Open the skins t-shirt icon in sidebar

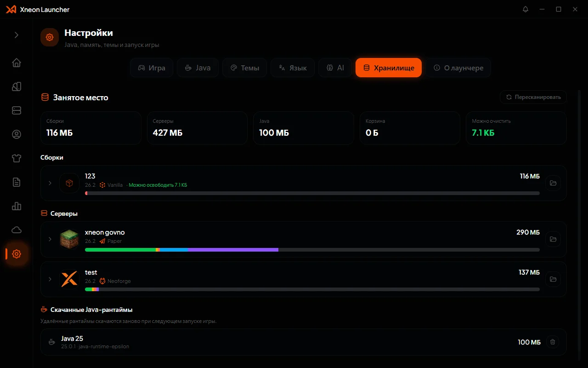(x=17, y=158)
